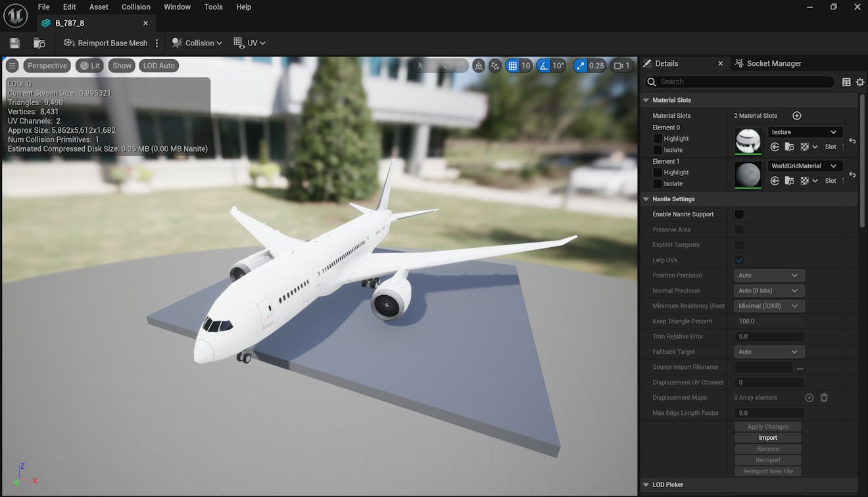
Task: Click the Keep Triangle Percent field
Action: tap(769, 321)
